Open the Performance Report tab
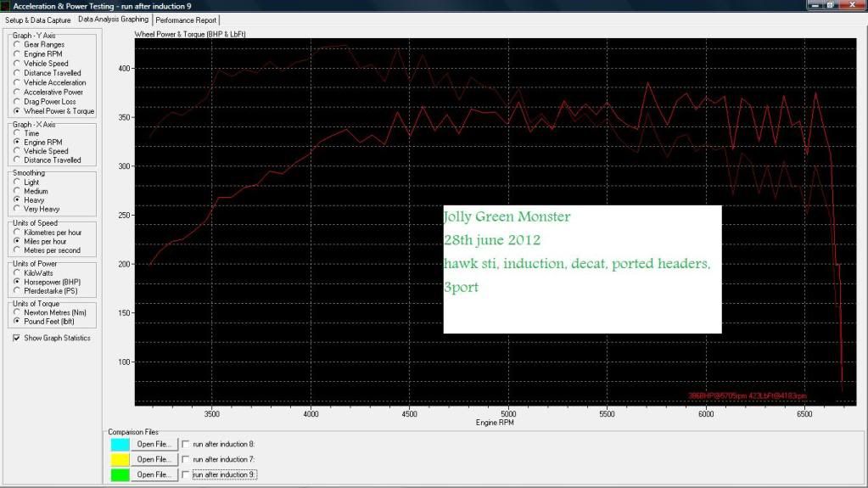The width and height of the screenshot is (868, 488). [x=186, y=20]
